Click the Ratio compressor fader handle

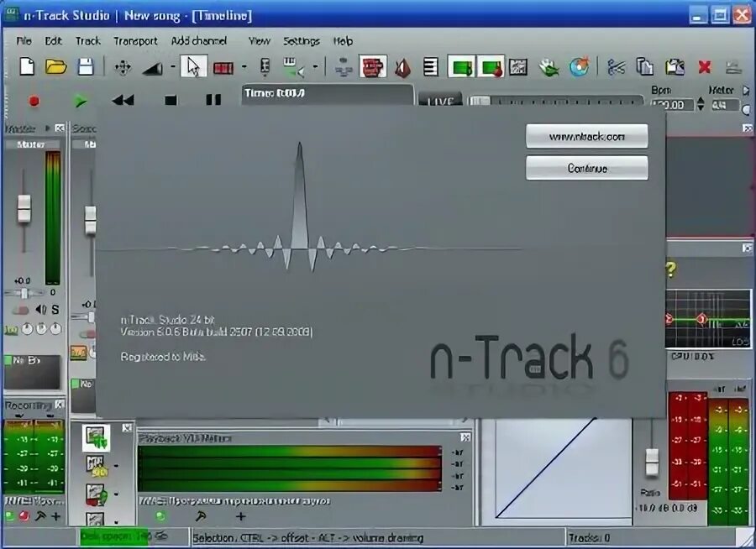[652, 463]
